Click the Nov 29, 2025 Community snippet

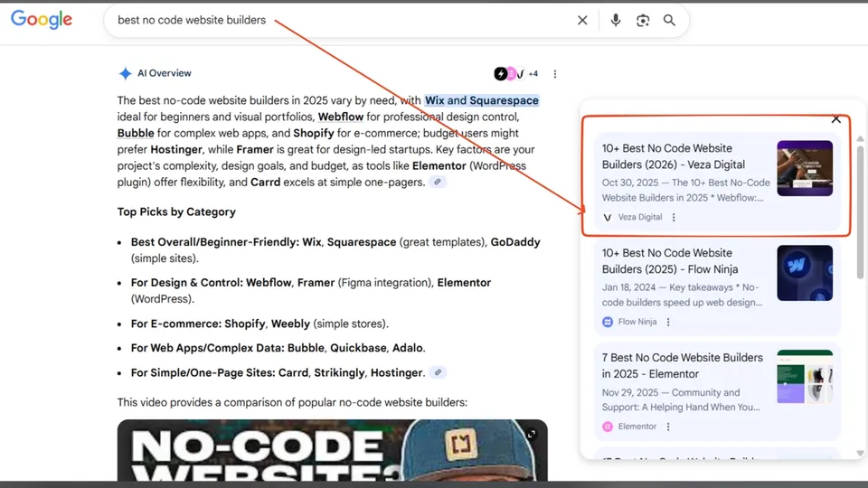point(681,399)
